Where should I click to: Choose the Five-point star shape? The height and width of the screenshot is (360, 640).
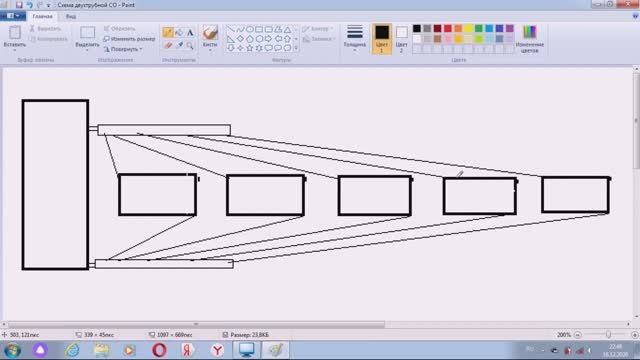(x=250, y=48)
